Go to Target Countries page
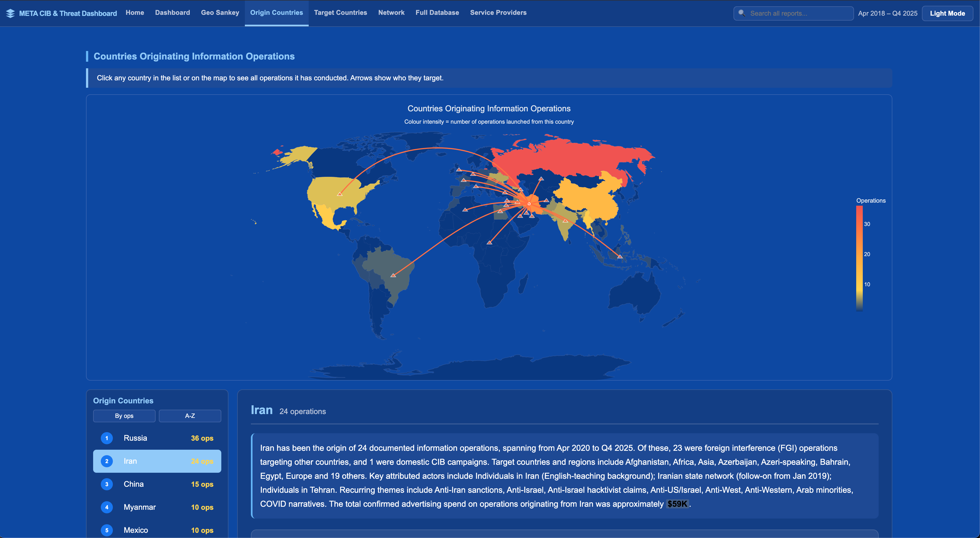980x538 pixels. coord(340,13)
